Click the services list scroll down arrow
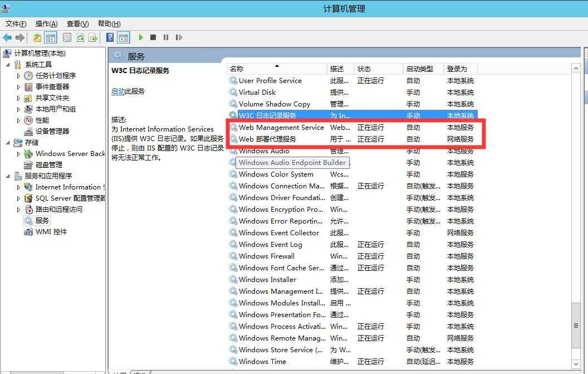Image resolution: width=588 pixels, height=374 pixels. click(576, 363)
